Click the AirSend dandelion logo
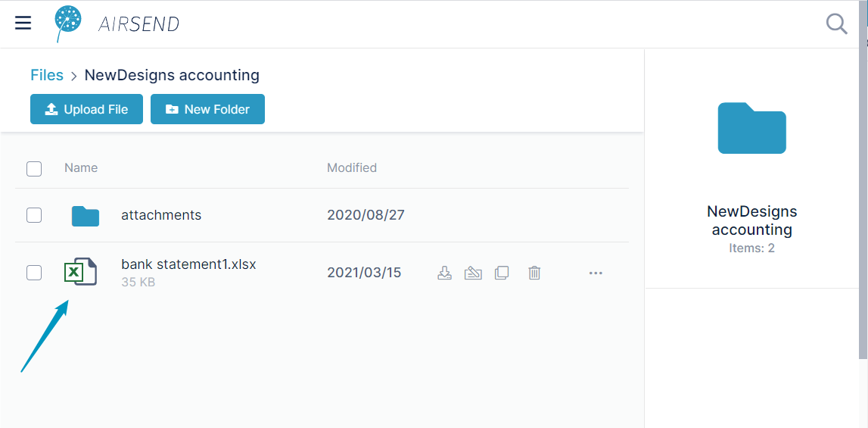This screenshot has width=868, height=428. [67, 23]
